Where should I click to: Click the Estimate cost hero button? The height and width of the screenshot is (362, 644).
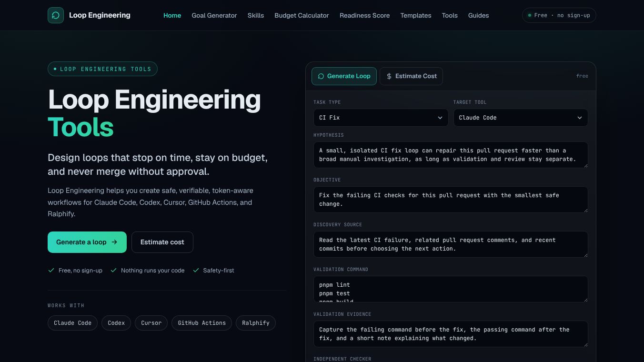(162, 242)
